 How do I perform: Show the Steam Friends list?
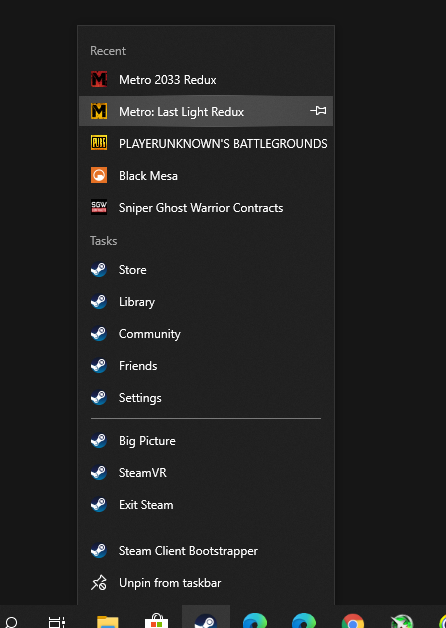[x=206, y=366]
